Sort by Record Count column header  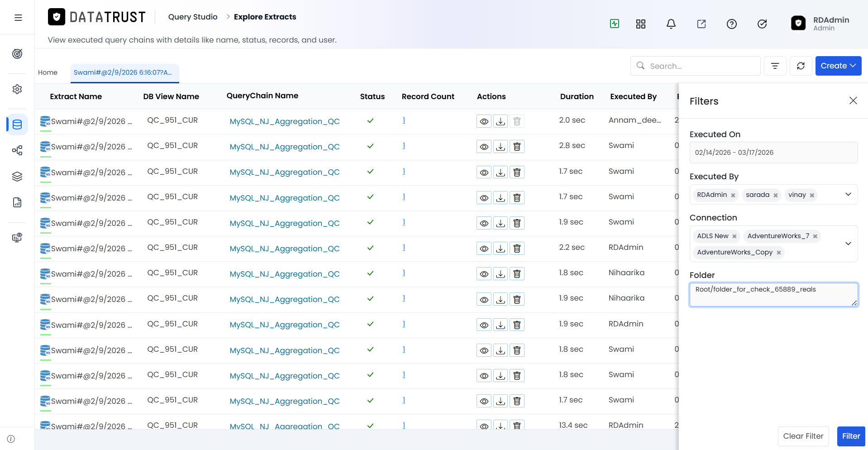(x=428, y=96)
